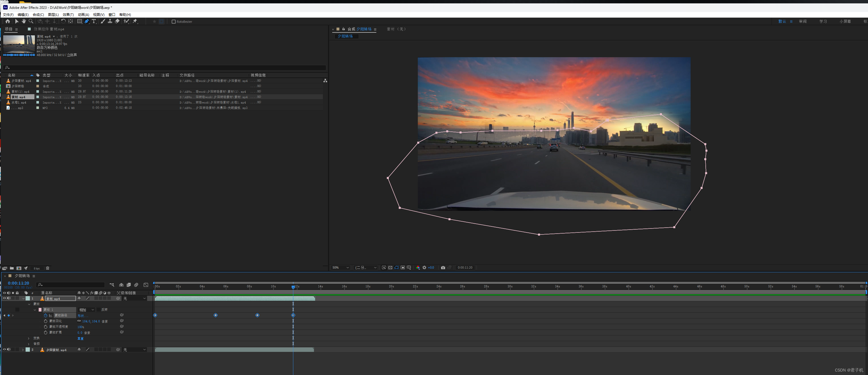Click the 学习 workspace button

click(x=823, y=21)
